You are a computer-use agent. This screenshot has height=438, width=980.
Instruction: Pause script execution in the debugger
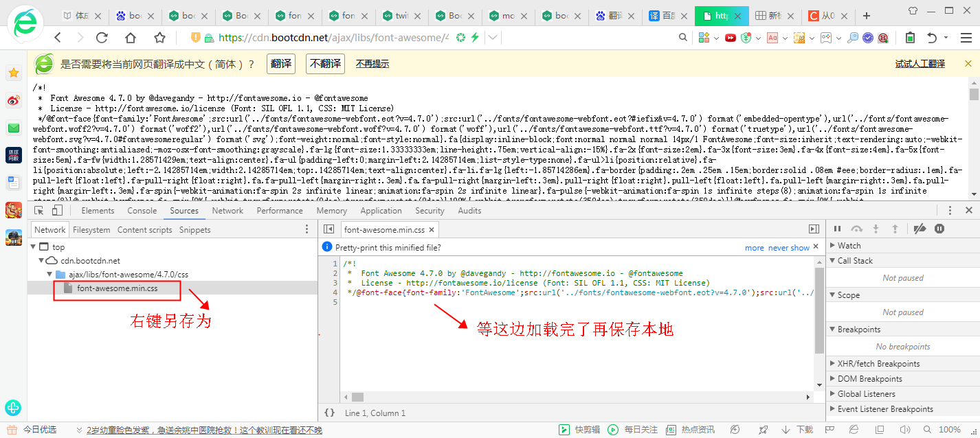pyautogui.click(x=837, y=229)
